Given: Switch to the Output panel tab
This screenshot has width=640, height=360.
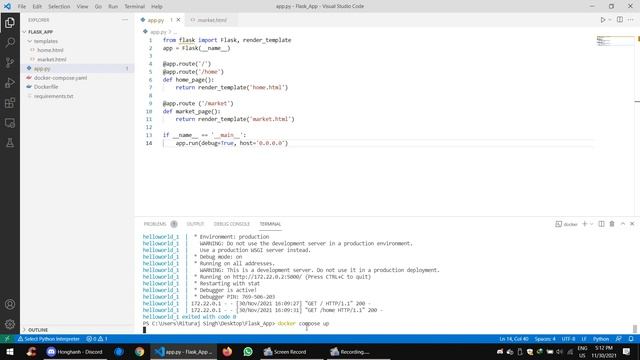Looking at the screenshot, I should click(x=195, y=224).
